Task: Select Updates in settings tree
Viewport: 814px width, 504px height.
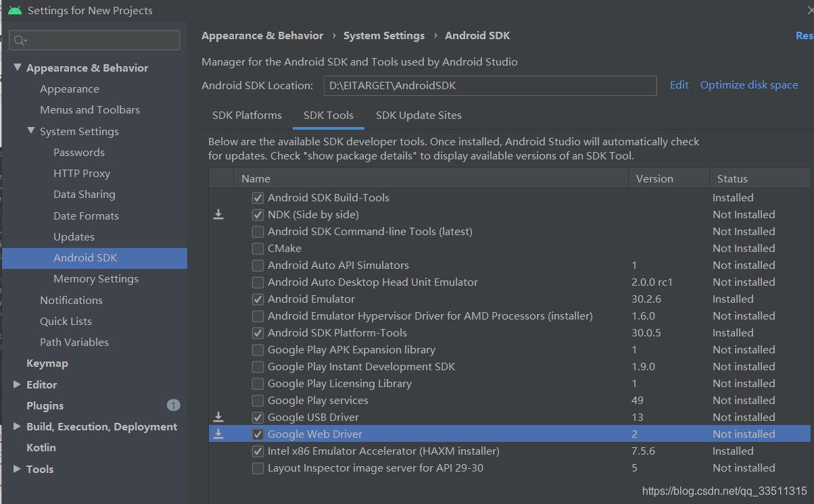Action: pyautogui.click(x=74, y=237)
